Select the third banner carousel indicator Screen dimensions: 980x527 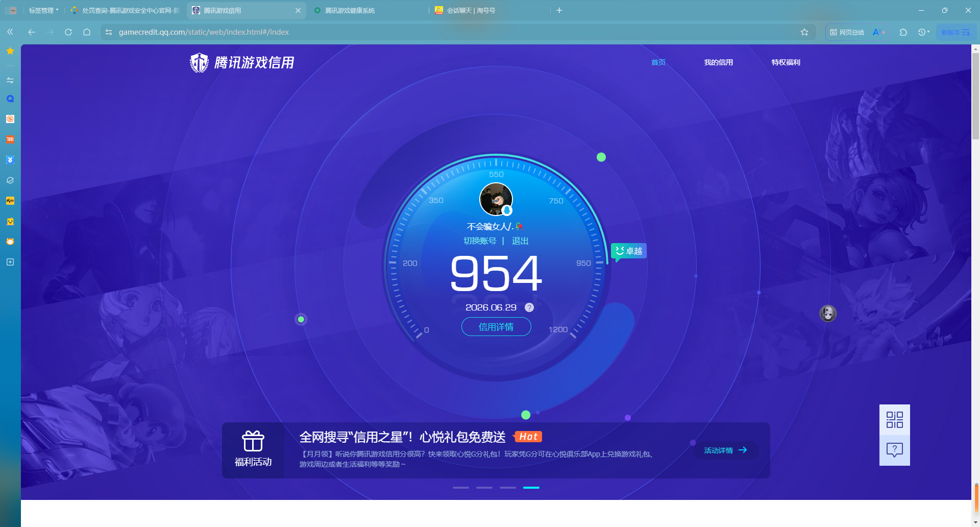click(508, 488)
